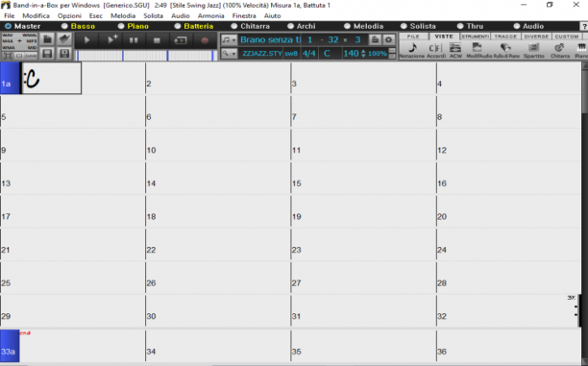Open the Accordi icon in the toolbar
This screenshot has height=366, width=588.
(436, 50)
